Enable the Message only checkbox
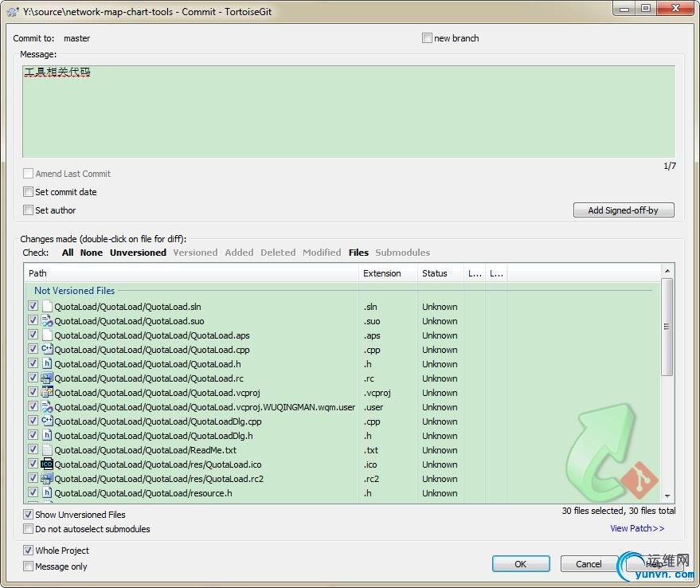This screenshot has height=588, width=700. 28,566
